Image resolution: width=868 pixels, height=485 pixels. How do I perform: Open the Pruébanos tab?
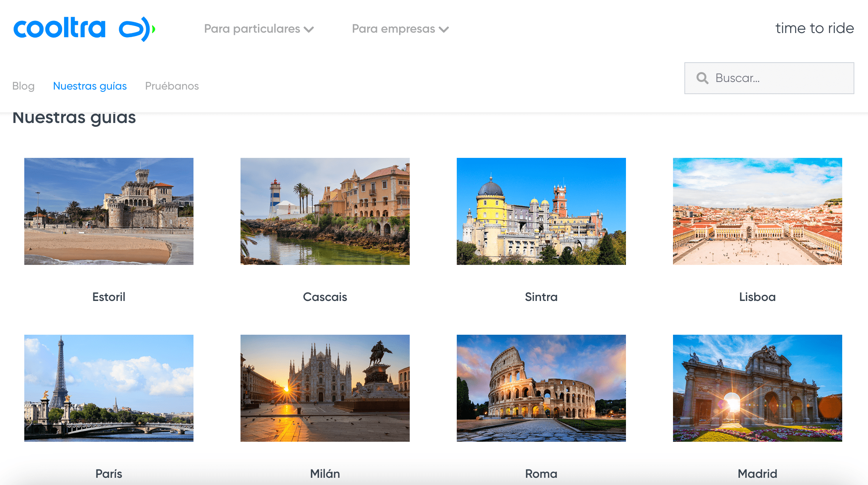(172, 86)
